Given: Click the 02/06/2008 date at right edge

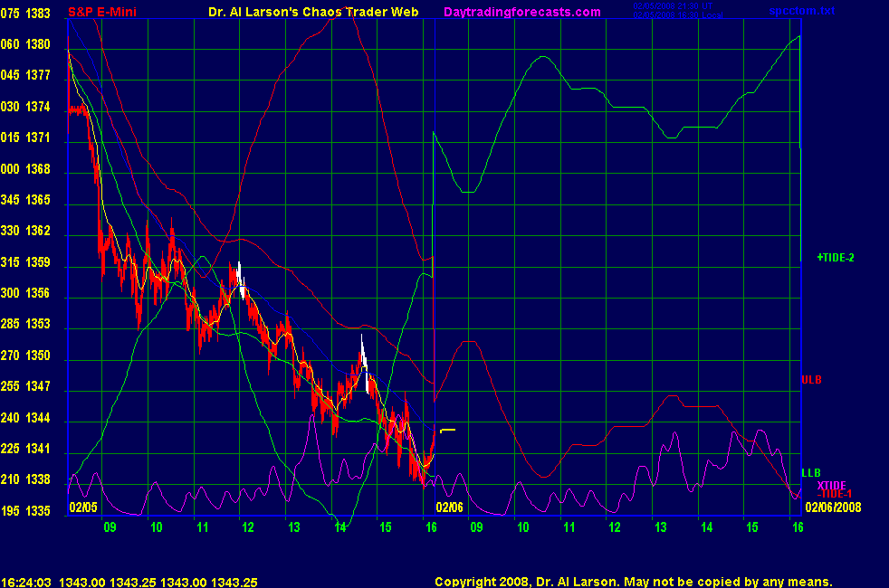Looking at the screenshot, I should tap(831, 507).
